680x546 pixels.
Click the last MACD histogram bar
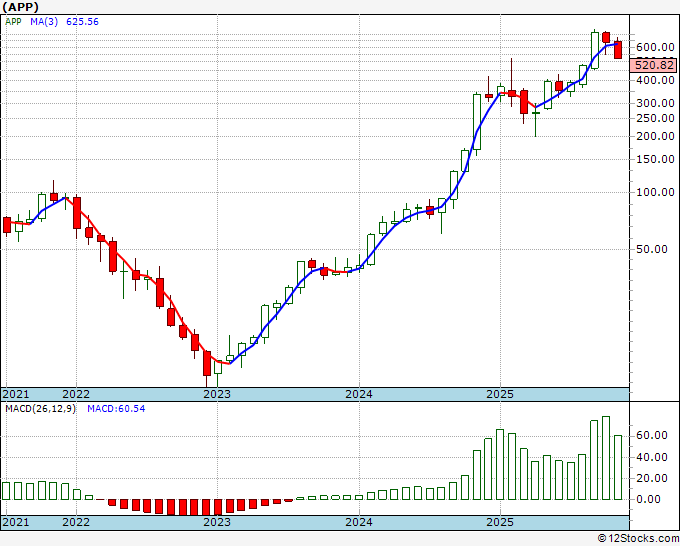[618, 468]
